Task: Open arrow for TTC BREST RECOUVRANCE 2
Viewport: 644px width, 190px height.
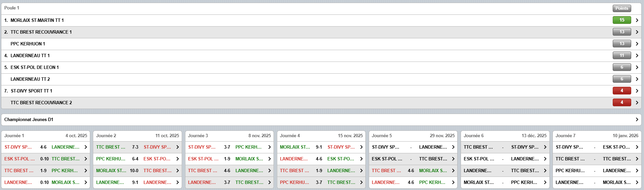Action: click(x=637, y=103)
